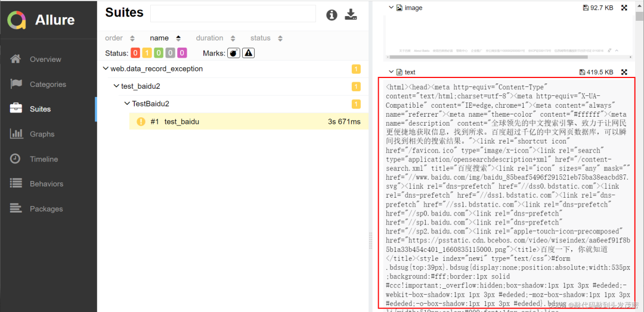The image size is (644, 312).
Task: Download the 92.7 KB image attachment
Action: tap(597, 7)
